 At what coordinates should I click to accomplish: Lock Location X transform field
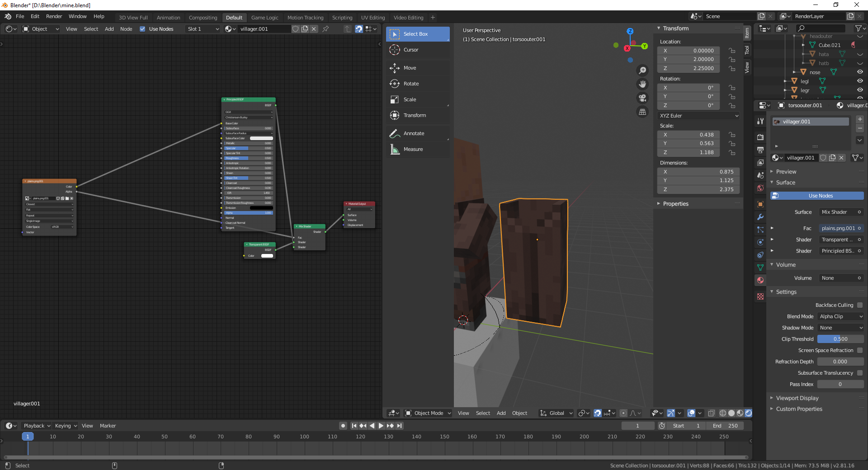(732, 51)
